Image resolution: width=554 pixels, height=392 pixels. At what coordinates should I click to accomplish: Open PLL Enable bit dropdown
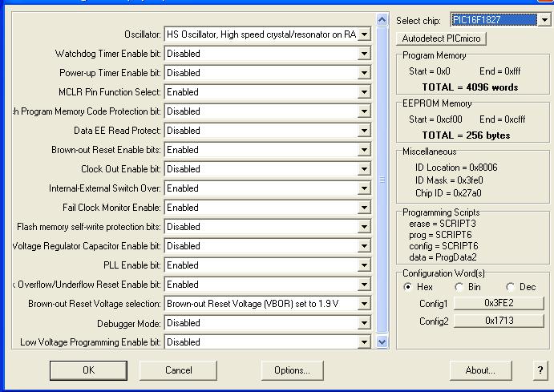[268, 265]
